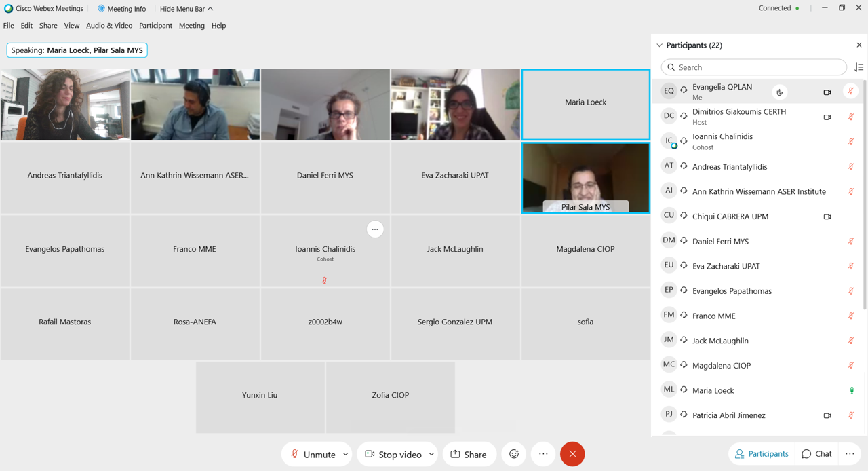The width and height of the screenshot is (868, 471).
Task: Click the Speaking: Maria Loeck, Pilar Sala label
Action: 77,50
